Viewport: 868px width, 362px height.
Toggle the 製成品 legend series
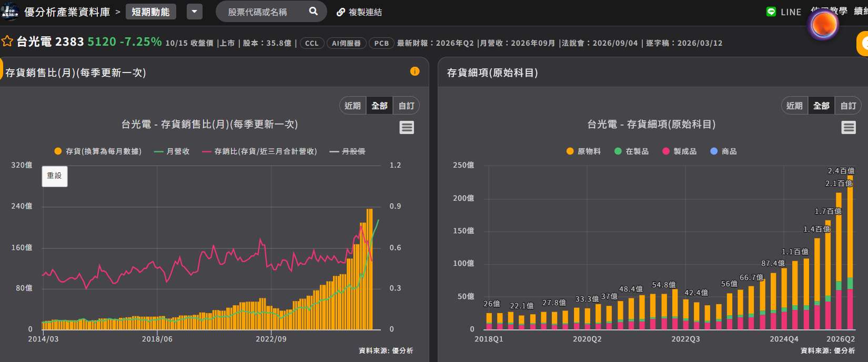[679, 151]
